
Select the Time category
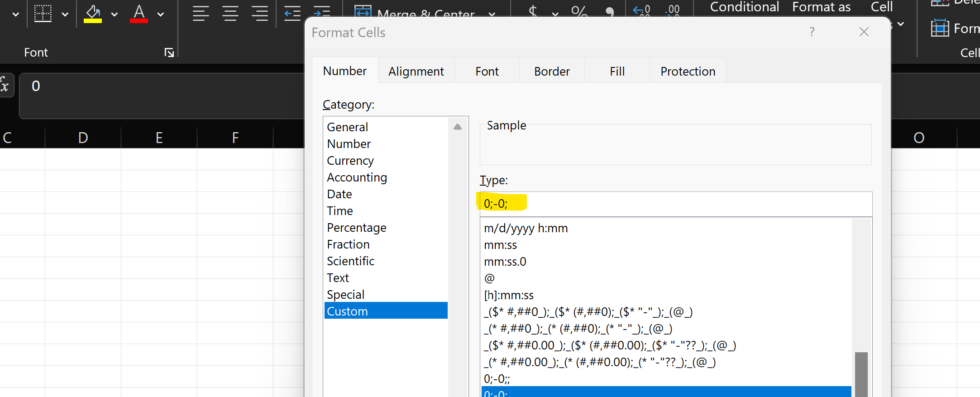click(x=386, y=210)
